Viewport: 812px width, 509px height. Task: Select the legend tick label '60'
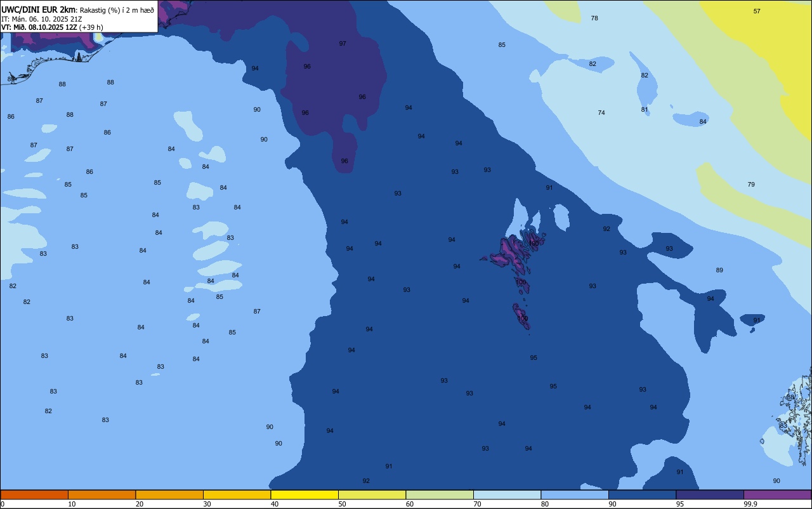click(410, 504)
